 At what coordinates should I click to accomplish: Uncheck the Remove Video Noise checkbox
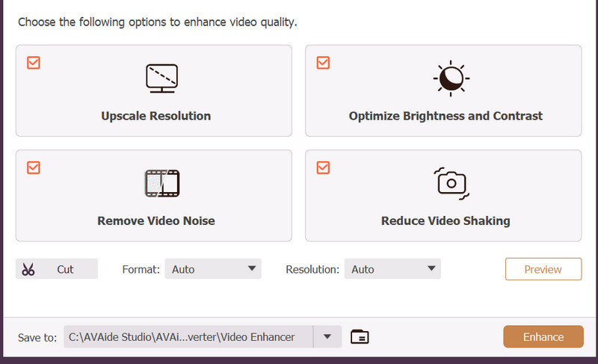coord(34,167)
